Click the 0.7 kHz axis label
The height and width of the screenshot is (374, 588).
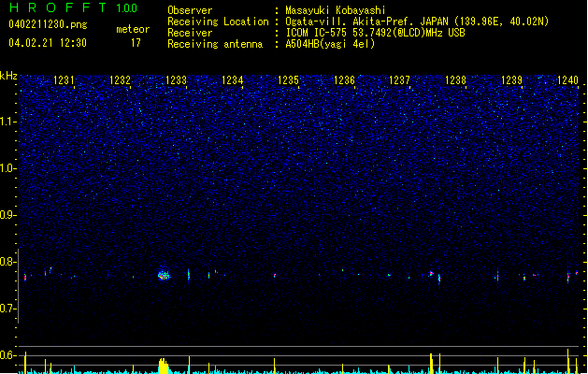coord(8,309)
